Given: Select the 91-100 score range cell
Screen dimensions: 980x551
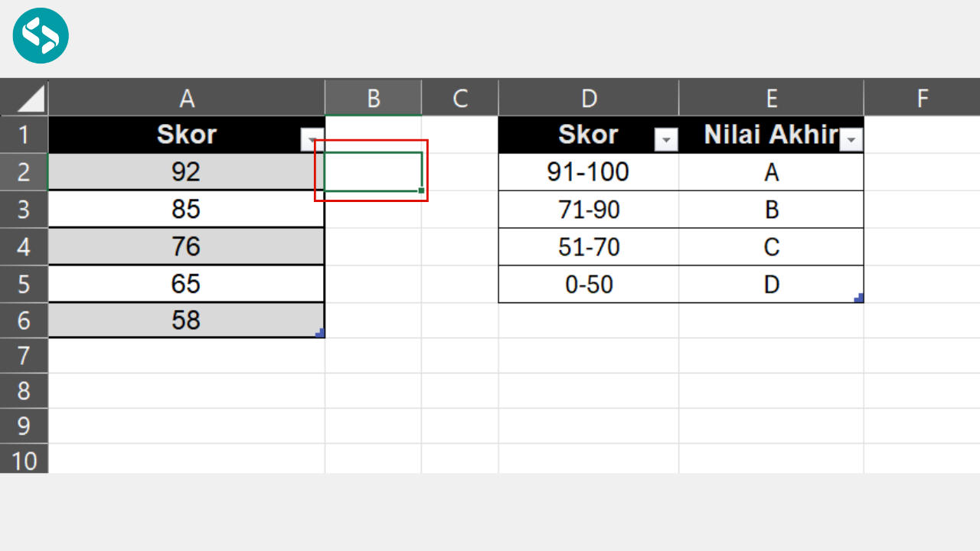Looking at the screenshot, I should tap(588, 172).
